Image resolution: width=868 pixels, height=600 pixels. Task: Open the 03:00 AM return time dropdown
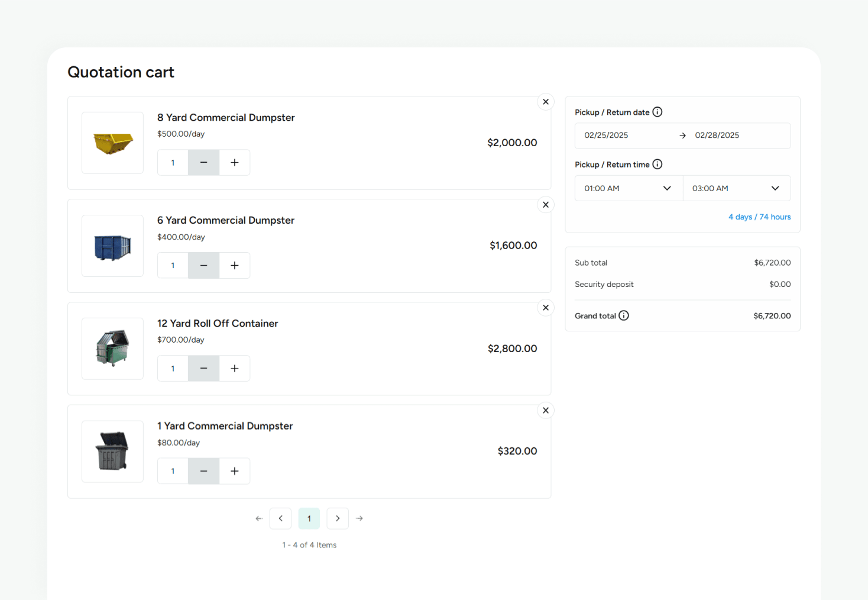click(736, 188)
